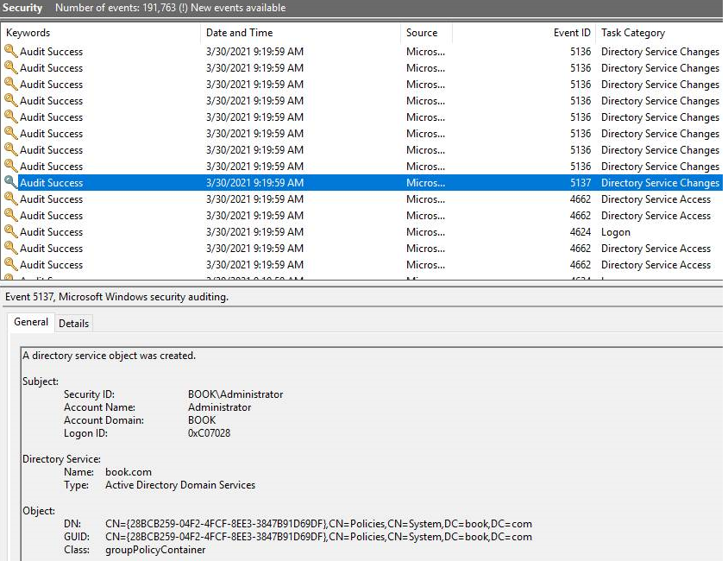Select Event ID 4624 cell
The image size is (728, 561).
pos(581,232)
